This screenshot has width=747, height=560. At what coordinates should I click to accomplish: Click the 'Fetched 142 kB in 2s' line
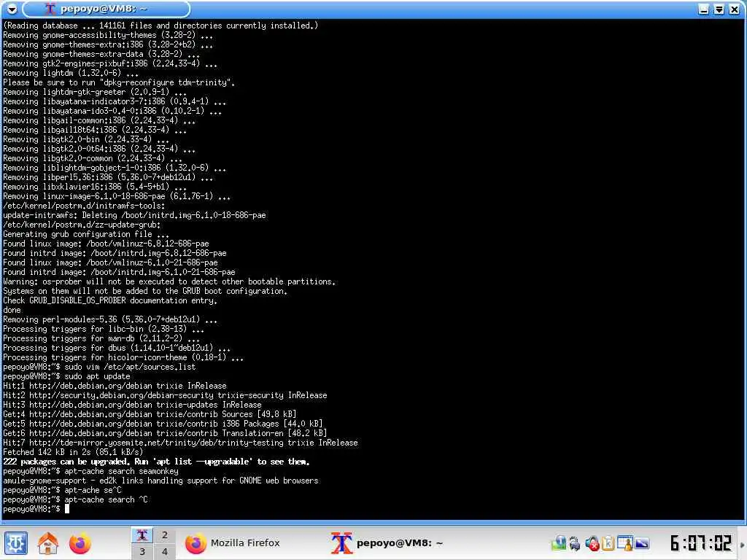click(73, 452)
